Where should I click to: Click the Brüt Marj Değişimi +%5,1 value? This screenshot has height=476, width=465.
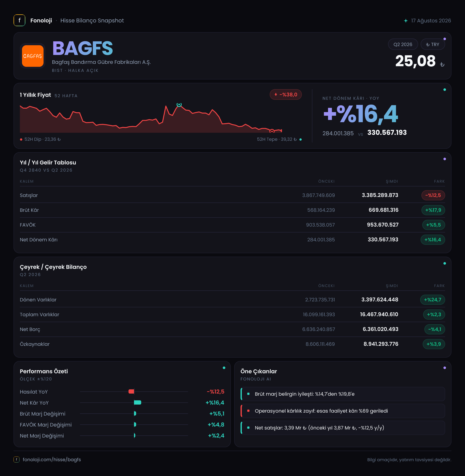point(217,414)
